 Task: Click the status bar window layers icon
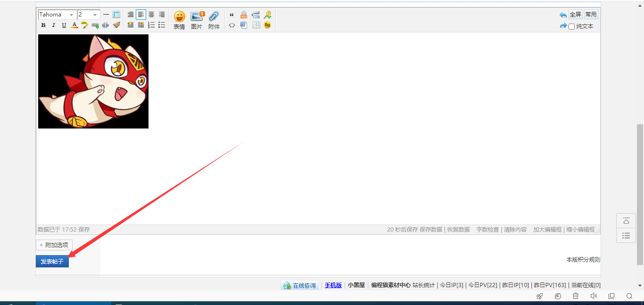click(x=611, y=296)
